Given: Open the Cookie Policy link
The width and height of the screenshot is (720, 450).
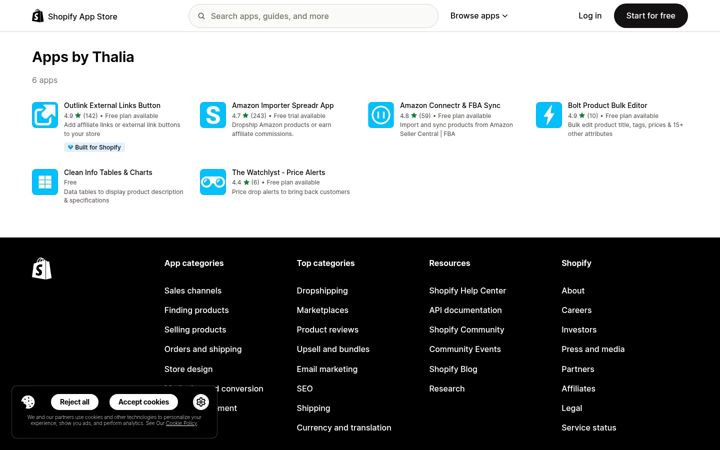Looking at the screenshot, I should coord(181,423).
